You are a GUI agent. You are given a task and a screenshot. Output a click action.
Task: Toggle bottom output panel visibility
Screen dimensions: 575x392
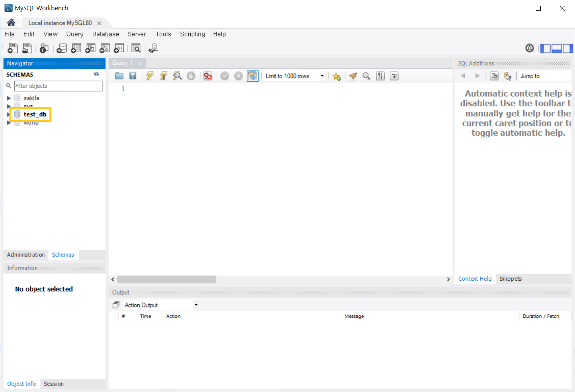click(x=557, y=49)
